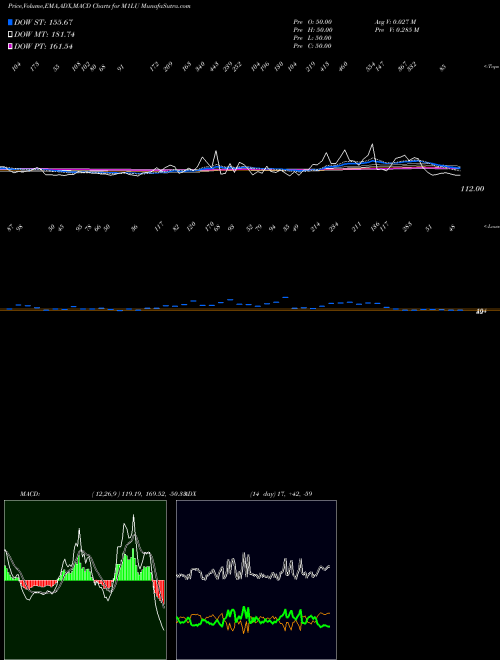This screenshot has height=660, width=500.
Task: Click the orange volume baseline
Action: pos(250,310)
